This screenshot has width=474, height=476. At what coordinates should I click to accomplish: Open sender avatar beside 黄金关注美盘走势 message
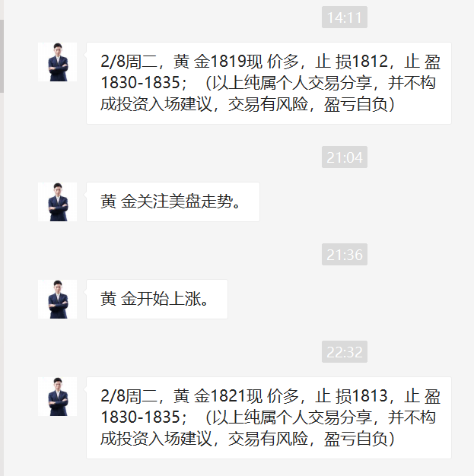click(x=57, y=202)
